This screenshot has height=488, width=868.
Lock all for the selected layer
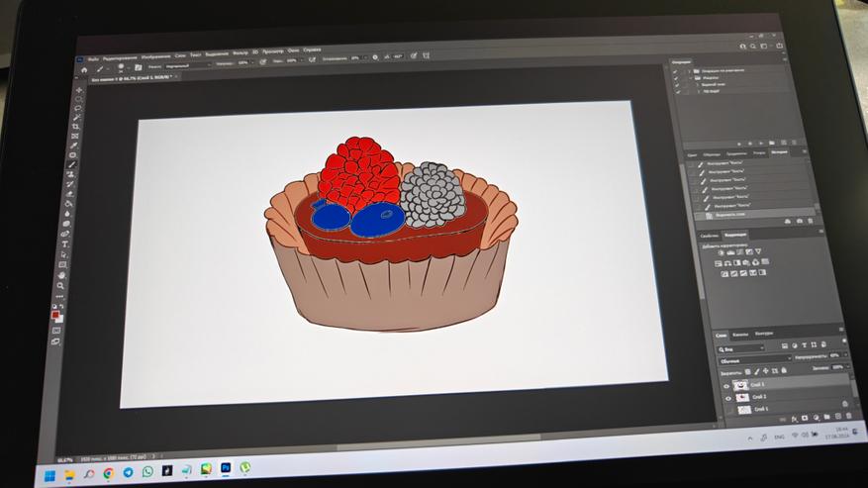[x=784, y=370]
